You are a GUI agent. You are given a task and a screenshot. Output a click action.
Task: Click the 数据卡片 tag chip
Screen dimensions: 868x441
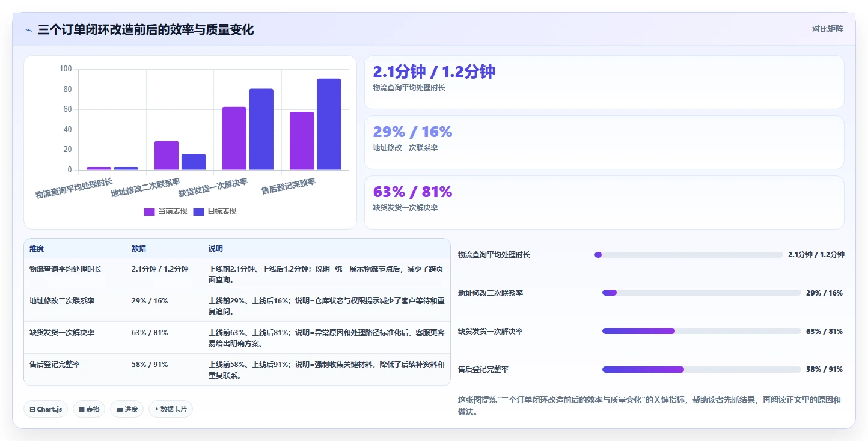click(171, 409)
